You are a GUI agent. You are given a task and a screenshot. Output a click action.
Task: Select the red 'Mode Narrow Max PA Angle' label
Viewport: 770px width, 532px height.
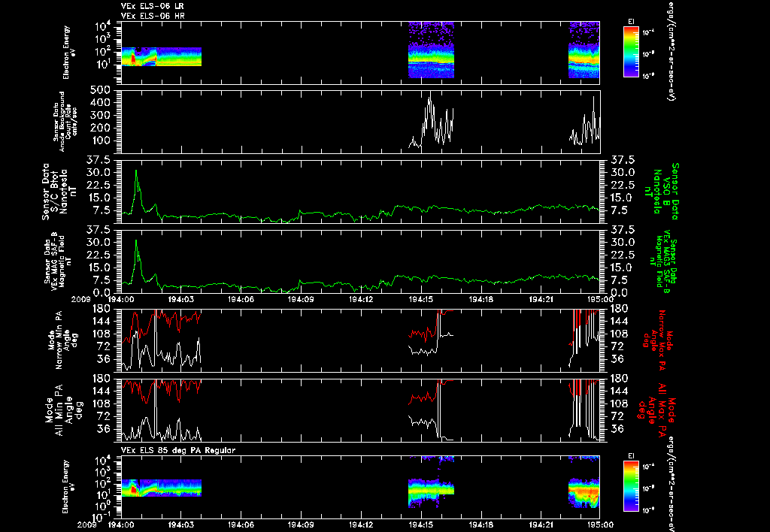pos(657,339)
